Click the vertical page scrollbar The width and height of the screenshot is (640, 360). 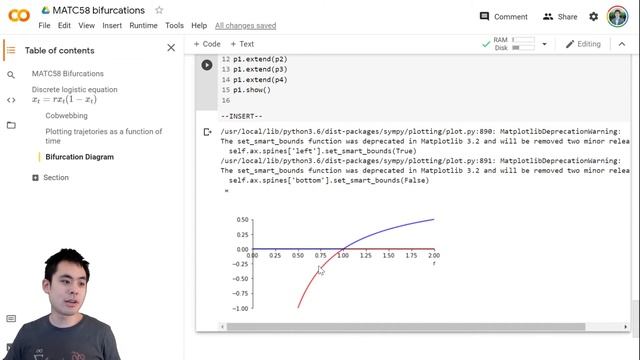point(635,318)
